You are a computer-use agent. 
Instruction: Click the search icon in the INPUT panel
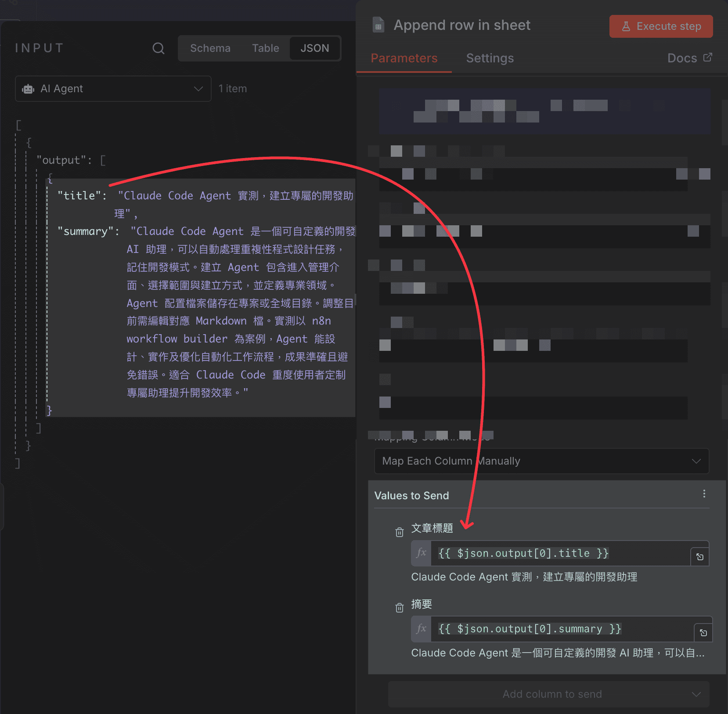pos(159,48)
